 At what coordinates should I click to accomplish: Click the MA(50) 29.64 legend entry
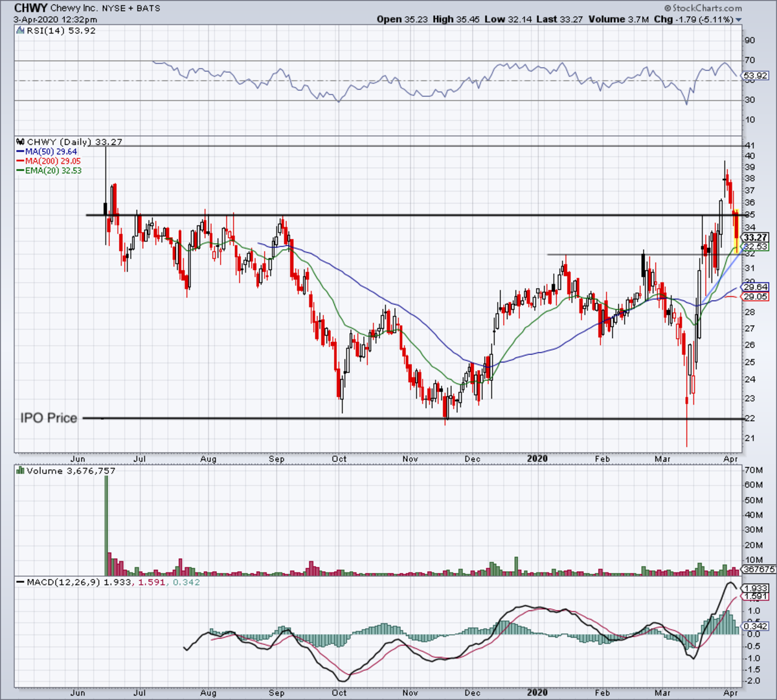click(x=51, y=152)
